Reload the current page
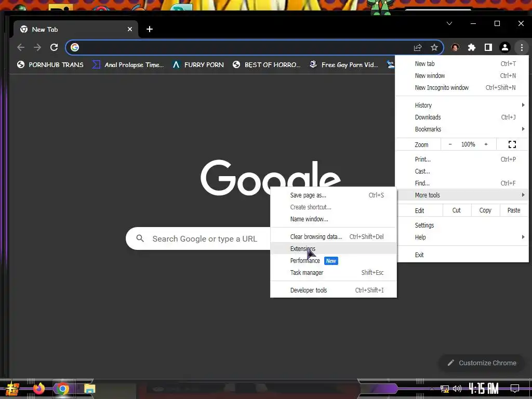This screenshot has width=532, height=399. click(x=54, y=47)
